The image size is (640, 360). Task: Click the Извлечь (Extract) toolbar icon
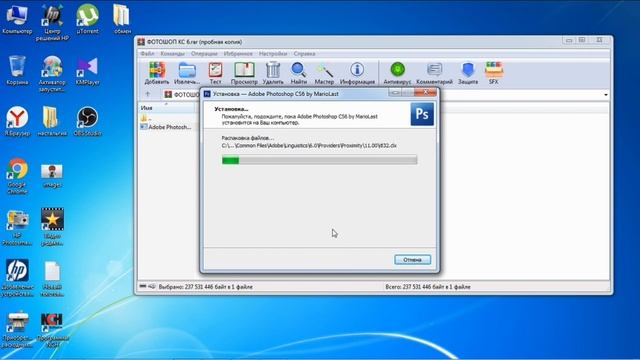(187, 73)
